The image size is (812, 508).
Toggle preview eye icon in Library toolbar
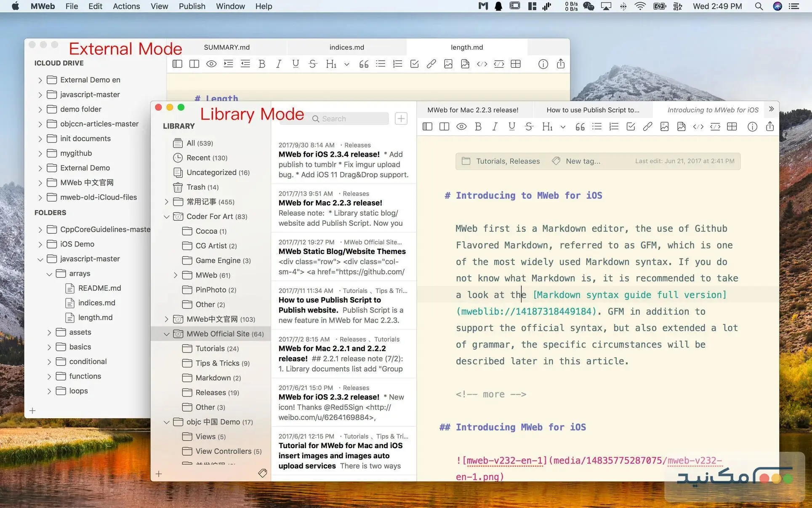click(461, 126)
